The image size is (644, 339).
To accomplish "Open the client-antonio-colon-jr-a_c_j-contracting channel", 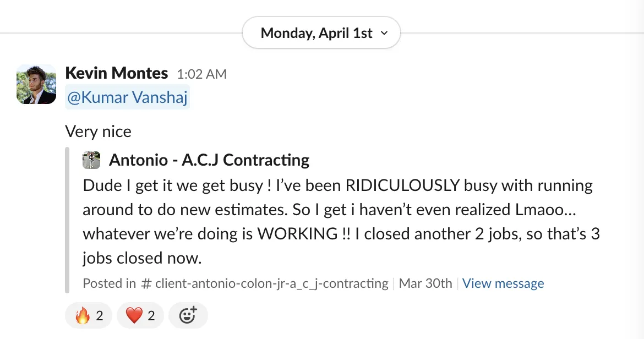I will [x=272, y=283].
